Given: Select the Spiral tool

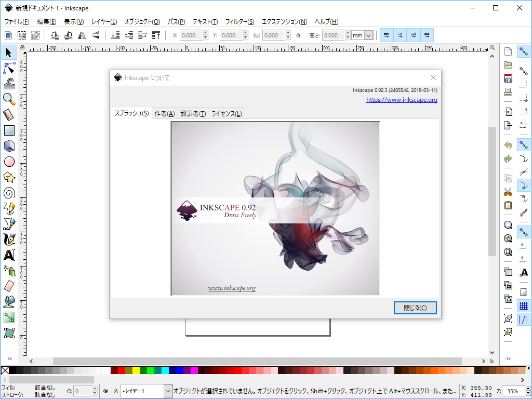Looking at the screenshot, I should pyautogui.click(x=8, y=193).
